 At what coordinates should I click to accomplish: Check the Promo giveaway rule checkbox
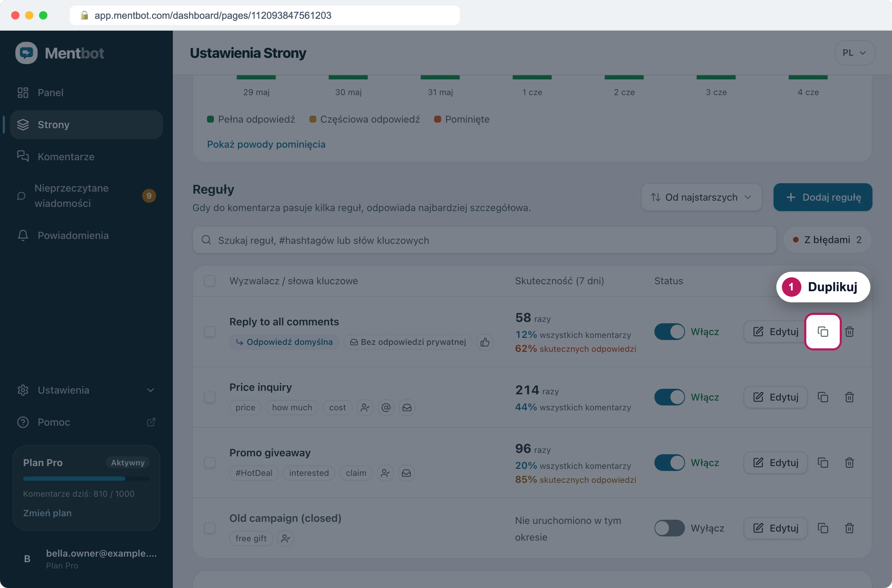point(210,463)
